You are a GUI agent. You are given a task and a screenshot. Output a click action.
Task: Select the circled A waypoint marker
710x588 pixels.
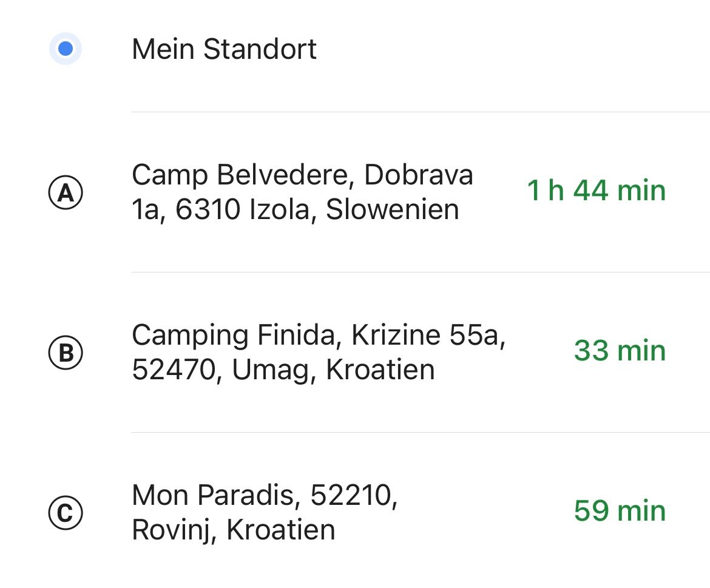pos(66,193)
